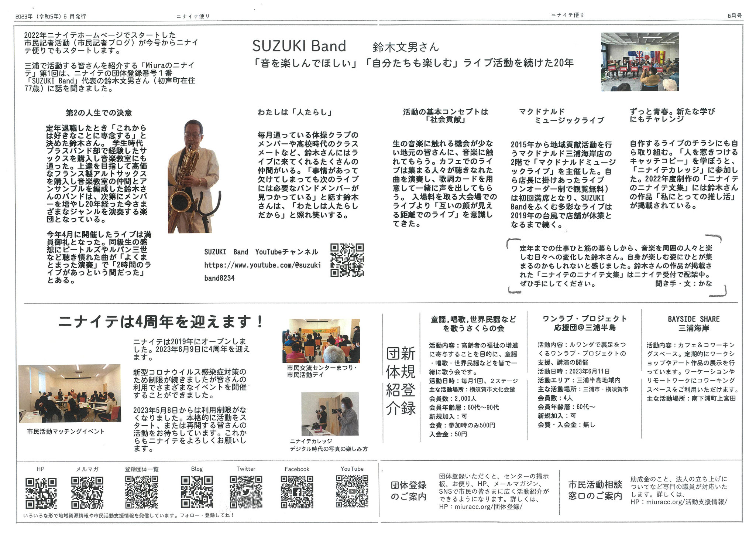Image resolution: width=756 pixels, height=535 pixels.
Task: Click the 6月号 label in the header
Action: (734, 16)
